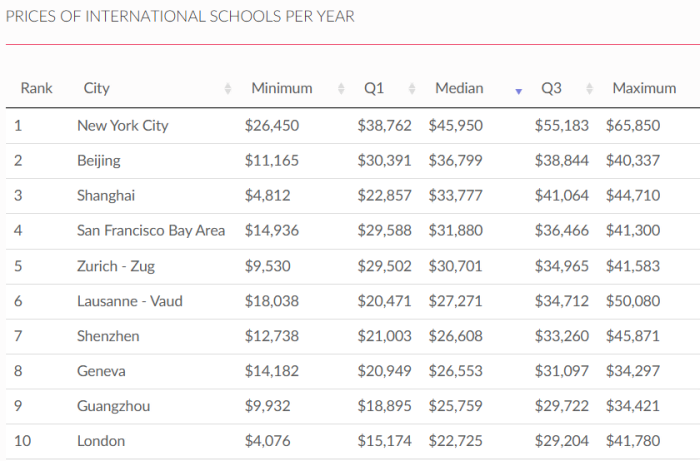700x461 pixels.
Task: Select the London row name
Action: tap(100, 441)
